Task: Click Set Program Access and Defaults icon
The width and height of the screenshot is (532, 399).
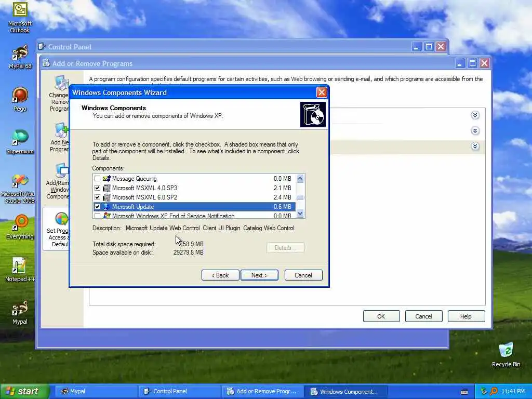Action: 62,219
